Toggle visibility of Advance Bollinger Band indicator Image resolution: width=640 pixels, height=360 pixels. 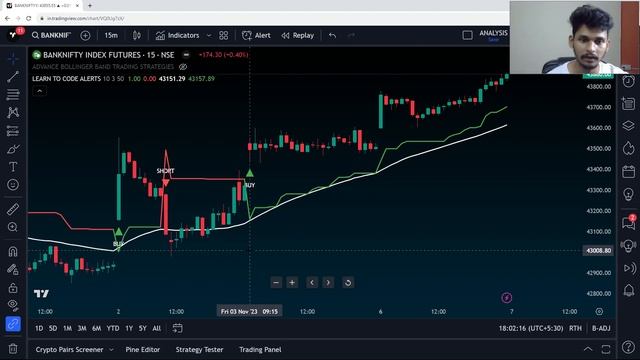183,67
